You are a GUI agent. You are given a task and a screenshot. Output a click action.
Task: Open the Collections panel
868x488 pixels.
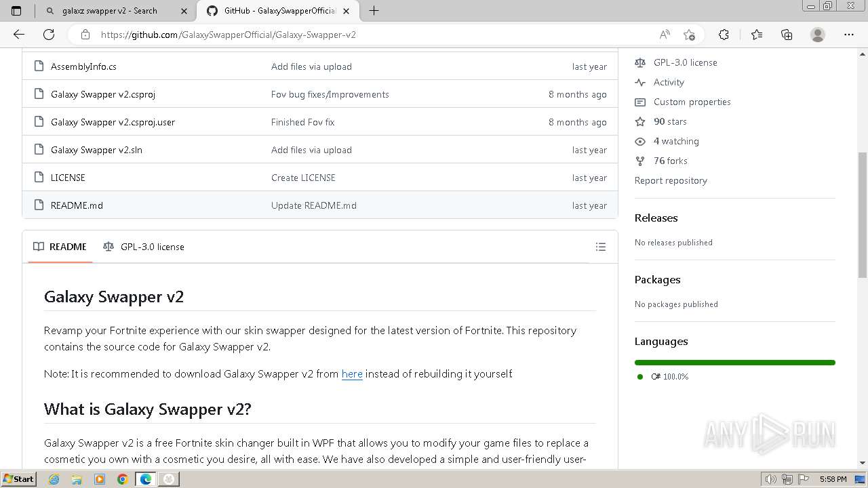(787, 35)
